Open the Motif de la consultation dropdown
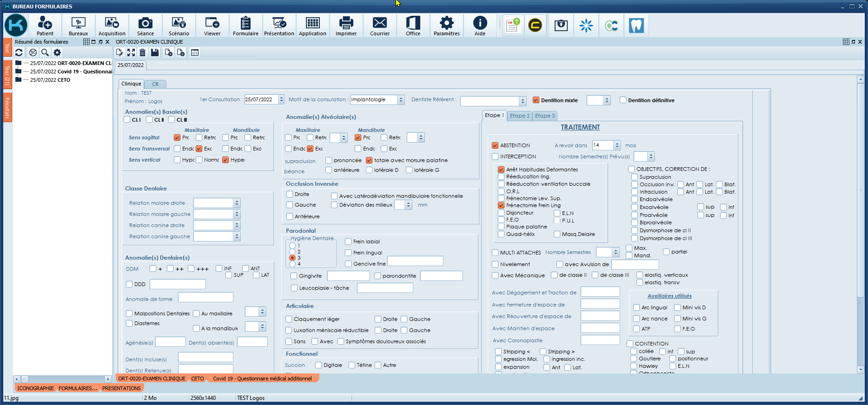The image size is (868, 405). [401, 100]
